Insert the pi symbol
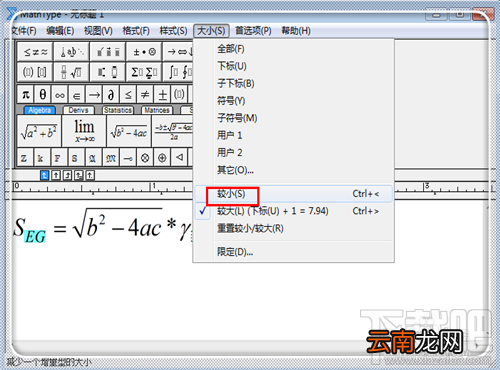This screenshot has height=370, width=500. (x=26, y=95)
